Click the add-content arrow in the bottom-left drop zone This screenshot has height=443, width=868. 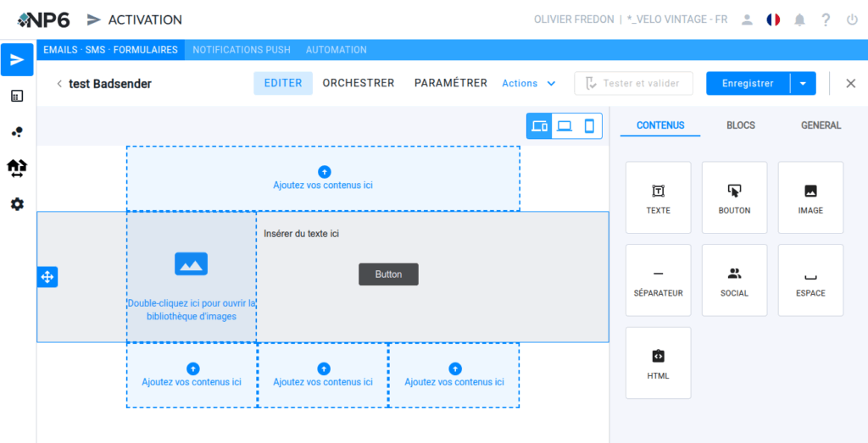[192, 368]
